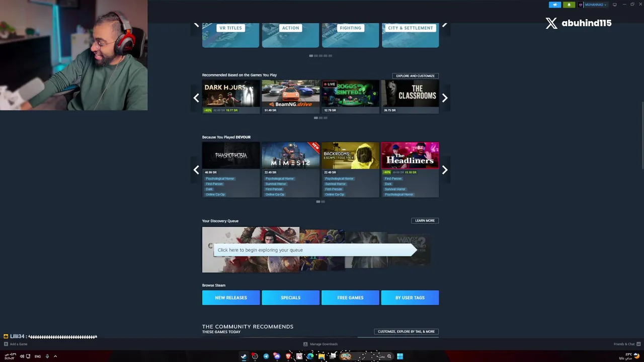Expand the MUHANNAD account dropdown
Screen dimensions: 644x362
tap(605, 5)
